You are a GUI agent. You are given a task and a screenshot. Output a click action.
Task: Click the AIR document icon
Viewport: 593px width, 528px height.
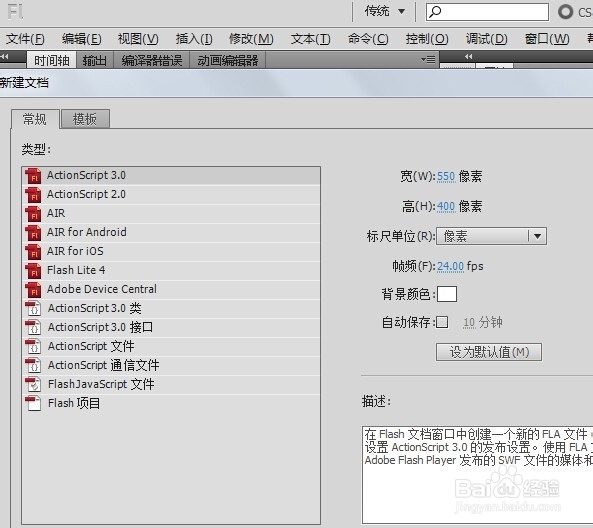[x=33, y=214]
